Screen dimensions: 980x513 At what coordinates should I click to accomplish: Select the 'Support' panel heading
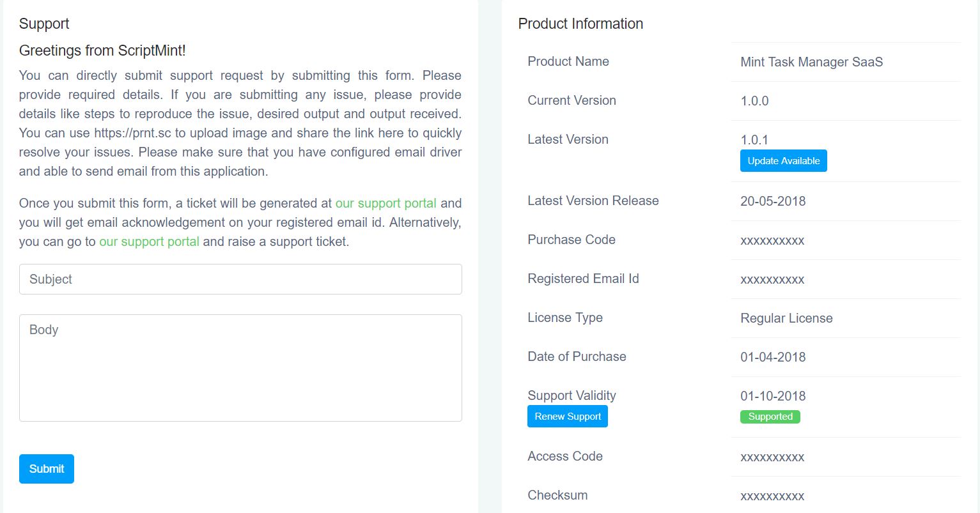pyautogui.click(x=44, y=24)
